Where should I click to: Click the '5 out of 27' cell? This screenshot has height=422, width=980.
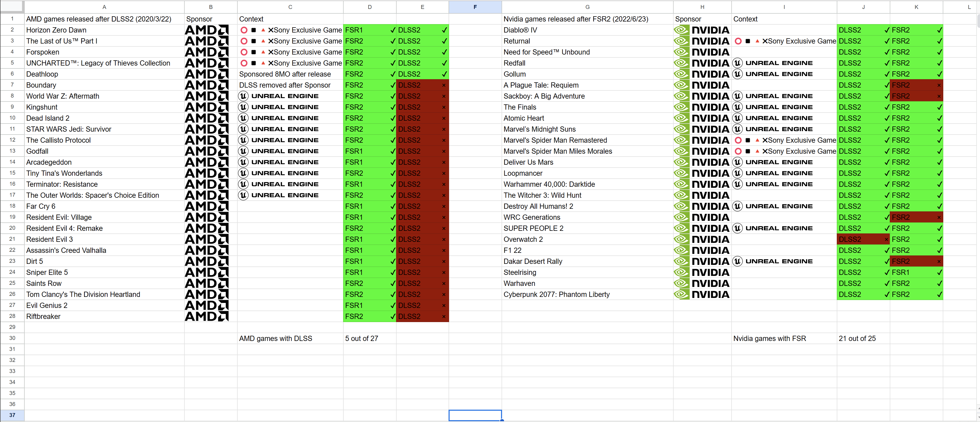pos(369,338)
